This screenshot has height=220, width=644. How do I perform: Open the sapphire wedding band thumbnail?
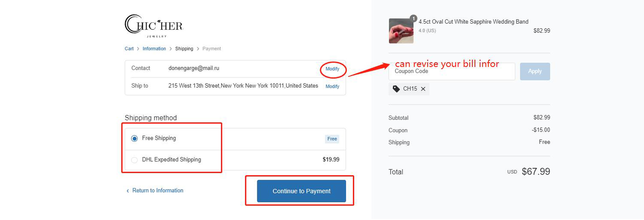click(x=401, y=31)
